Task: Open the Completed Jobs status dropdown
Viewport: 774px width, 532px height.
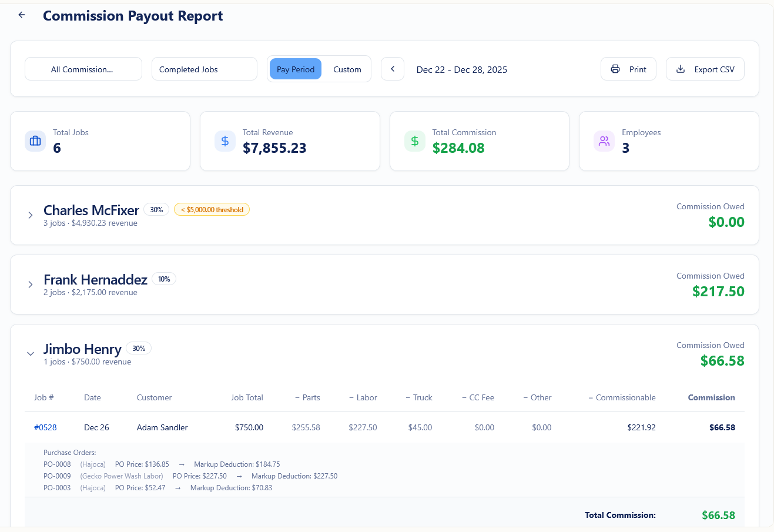Action: point(204,69)
